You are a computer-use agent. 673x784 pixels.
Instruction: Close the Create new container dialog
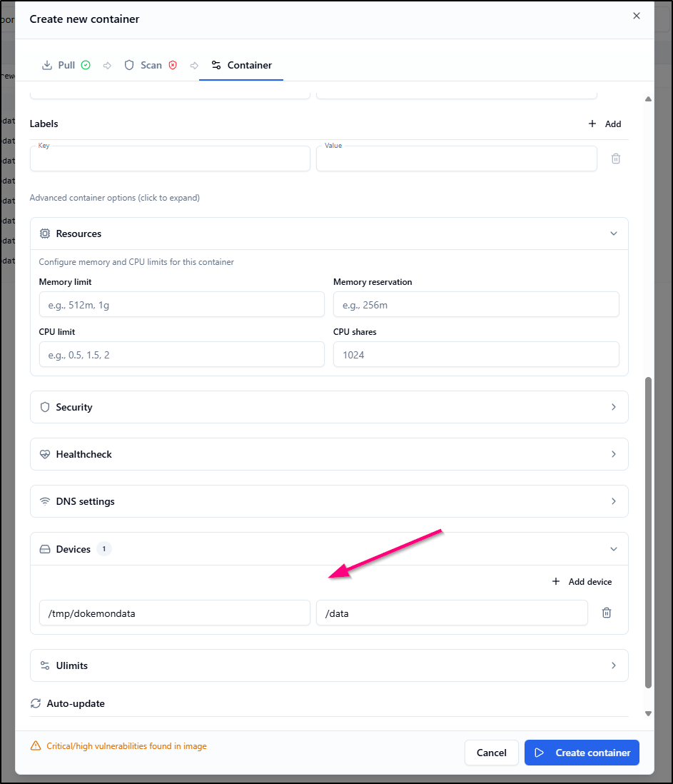point(637,16)
